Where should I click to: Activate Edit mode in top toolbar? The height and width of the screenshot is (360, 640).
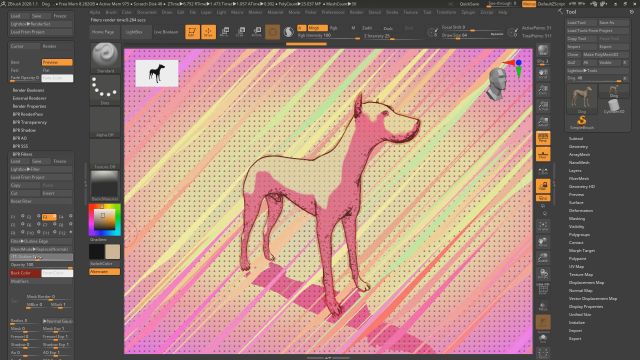coord(192,32)
